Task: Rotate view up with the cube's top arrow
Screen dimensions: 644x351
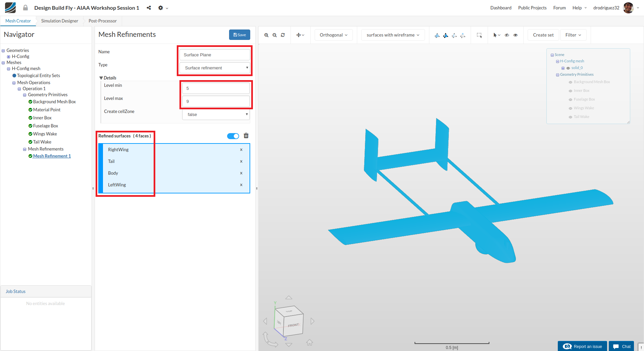Action: (289, 297)
